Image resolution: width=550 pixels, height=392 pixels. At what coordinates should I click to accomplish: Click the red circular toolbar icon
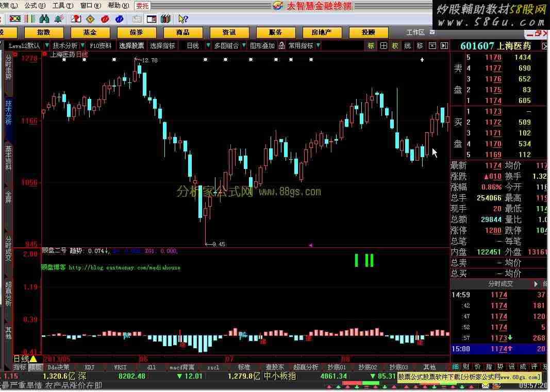click(105, 19)
